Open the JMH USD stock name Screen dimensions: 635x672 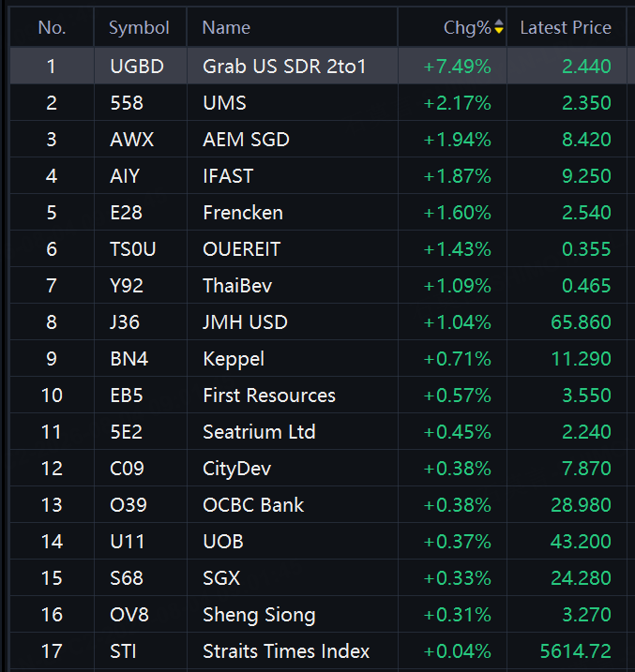(245, 322)
